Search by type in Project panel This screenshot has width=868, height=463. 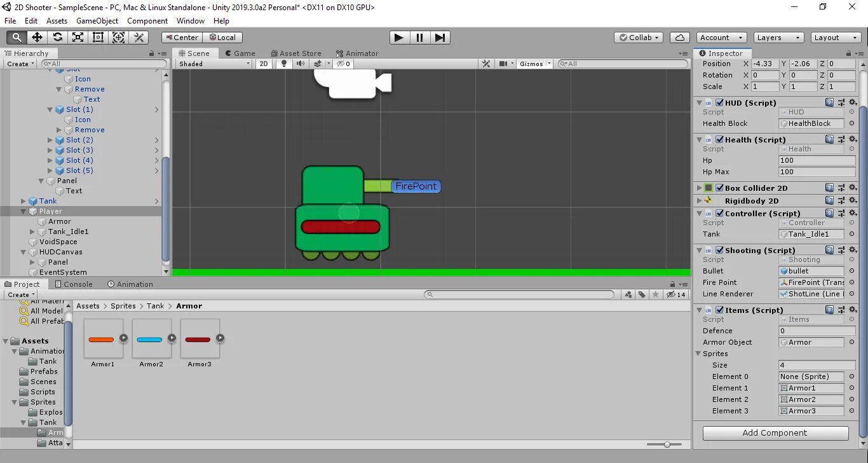tap(628, 294)
